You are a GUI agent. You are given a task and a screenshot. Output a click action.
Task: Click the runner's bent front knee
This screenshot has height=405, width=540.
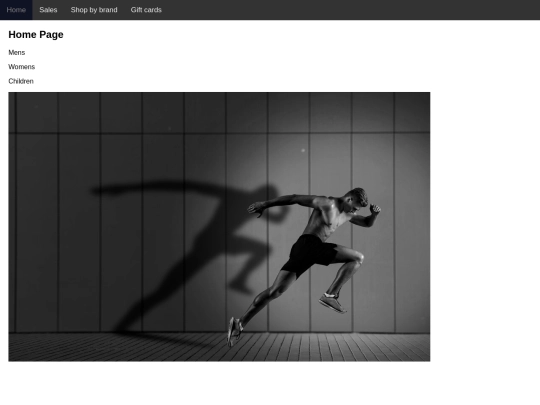[357, 258]
